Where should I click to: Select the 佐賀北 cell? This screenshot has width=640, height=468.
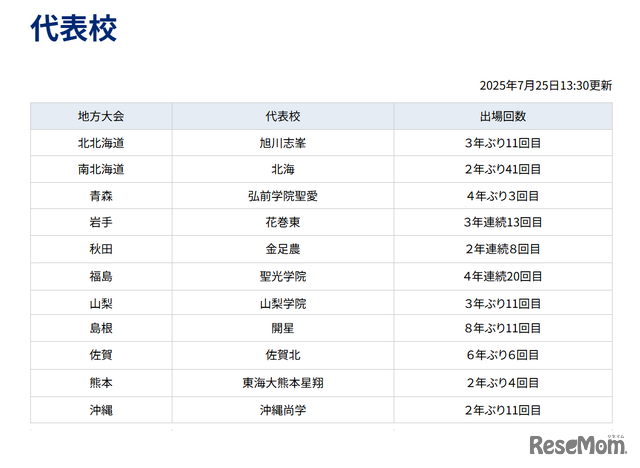pyautogui.click(x=283, y=355)
